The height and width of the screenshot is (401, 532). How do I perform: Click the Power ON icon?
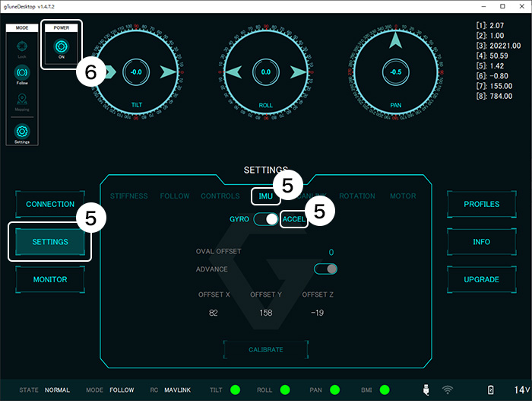(61, 46)
